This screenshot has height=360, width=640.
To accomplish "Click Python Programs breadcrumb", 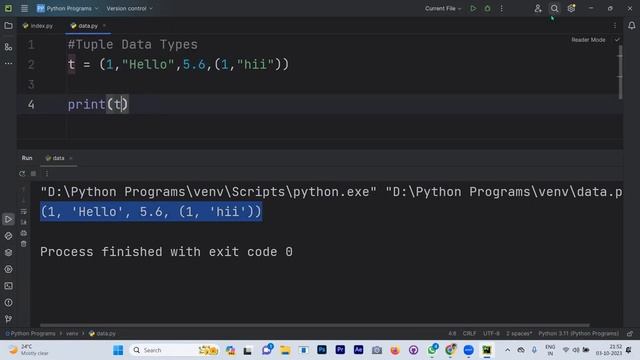I will [31, 333].
